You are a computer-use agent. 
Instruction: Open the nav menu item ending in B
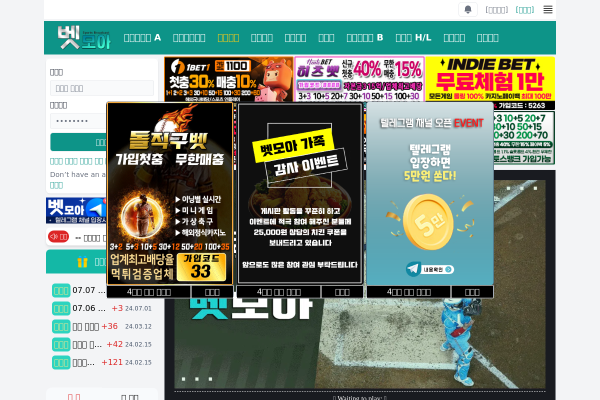[x=365, y=38]
